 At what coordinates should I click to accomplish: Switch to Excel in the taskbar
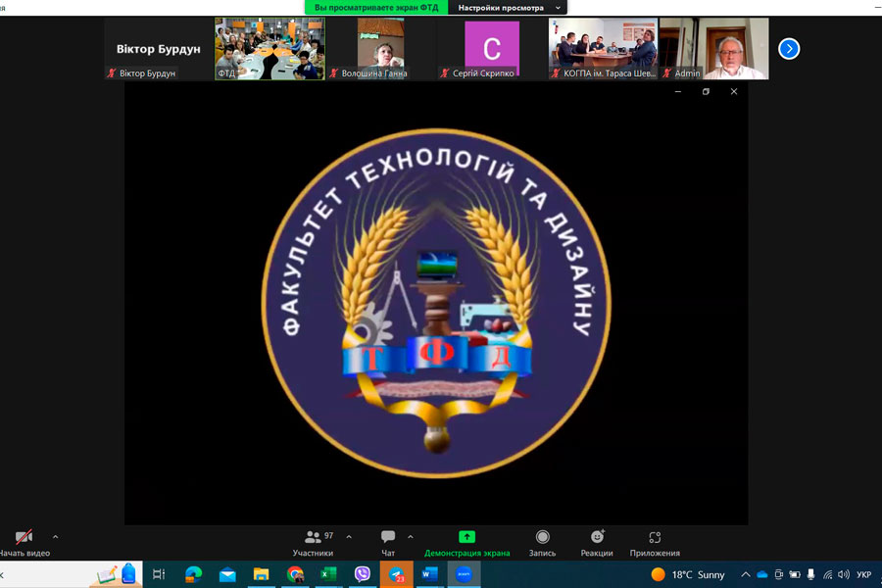[329, 574]
